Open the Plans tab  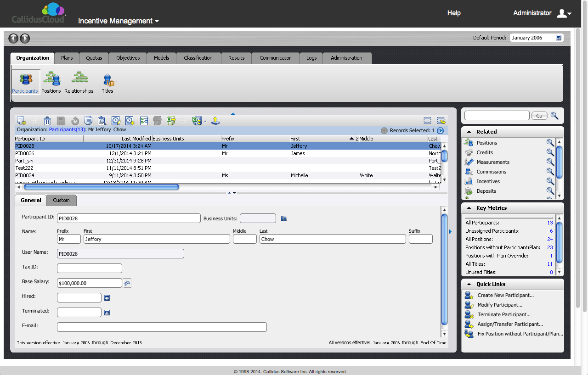coord(67,58)
